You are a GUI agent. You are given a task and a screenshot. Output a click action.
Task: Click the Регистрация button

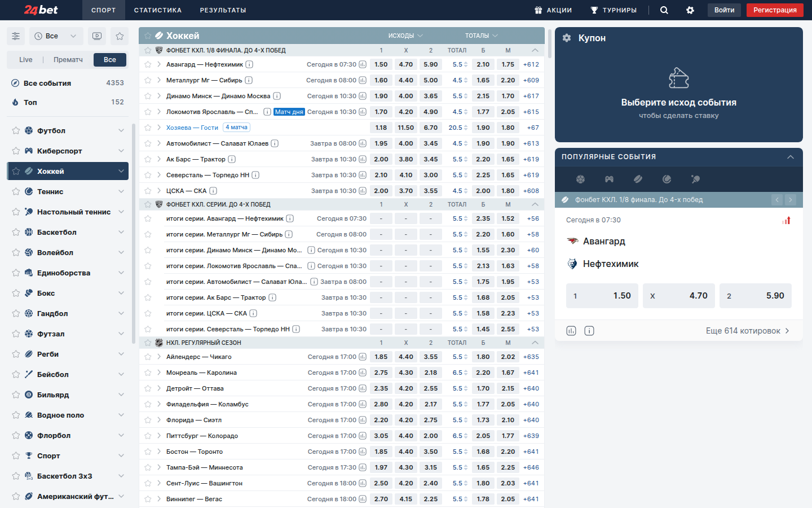774,10
